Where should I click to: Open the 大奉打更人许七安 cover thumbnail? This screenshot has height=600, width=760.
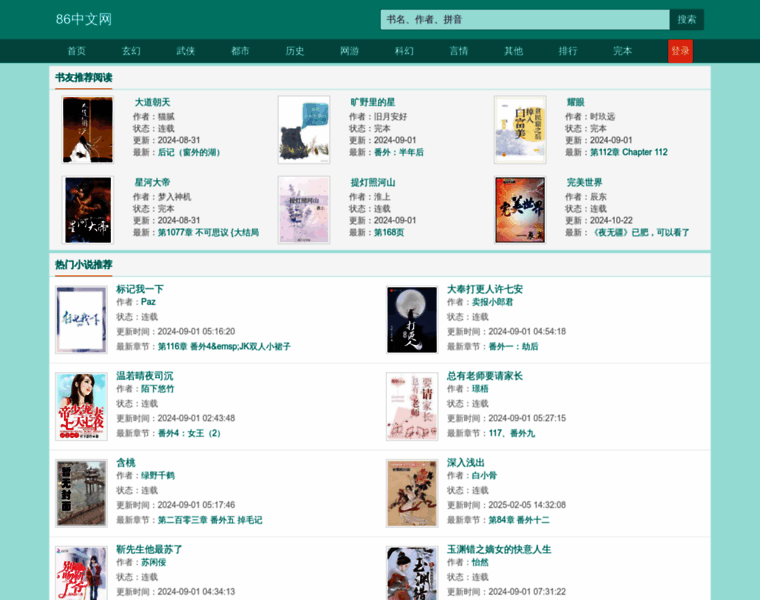tap(412, 320)
